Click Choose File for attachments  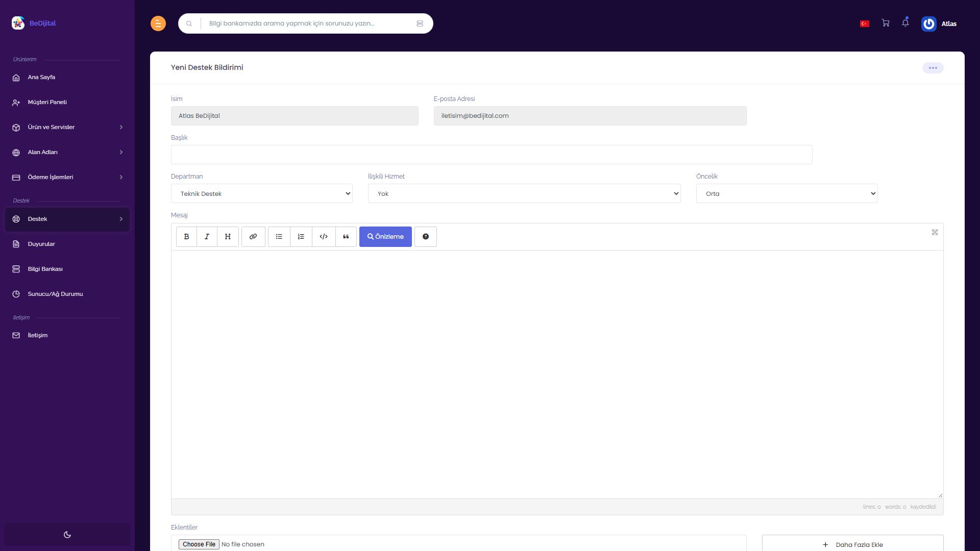(199, 544)
